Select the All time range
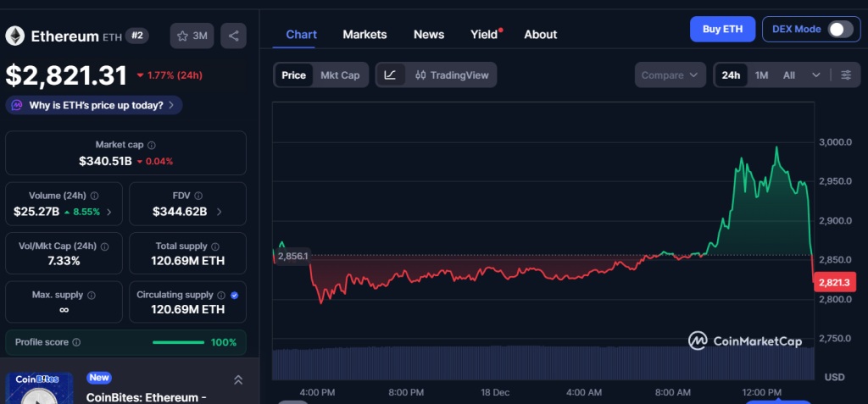This screenshot has height=404, width=868. point(789,75)
